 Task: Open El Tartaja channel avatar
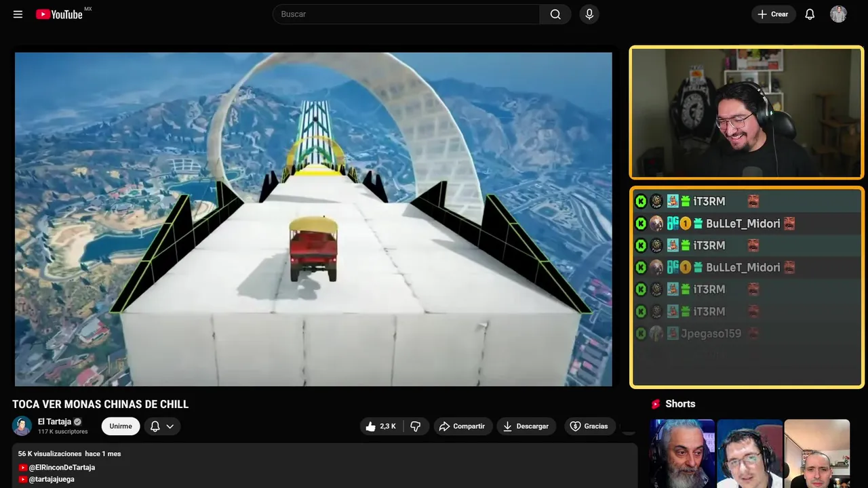22,426
